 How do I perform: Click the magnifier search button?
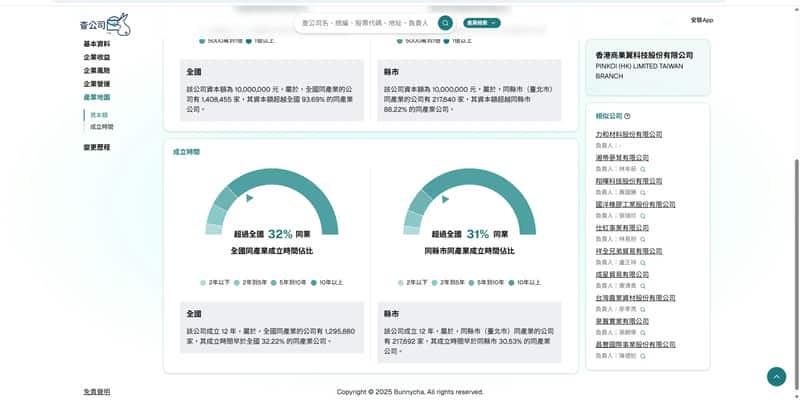point(445,23)
